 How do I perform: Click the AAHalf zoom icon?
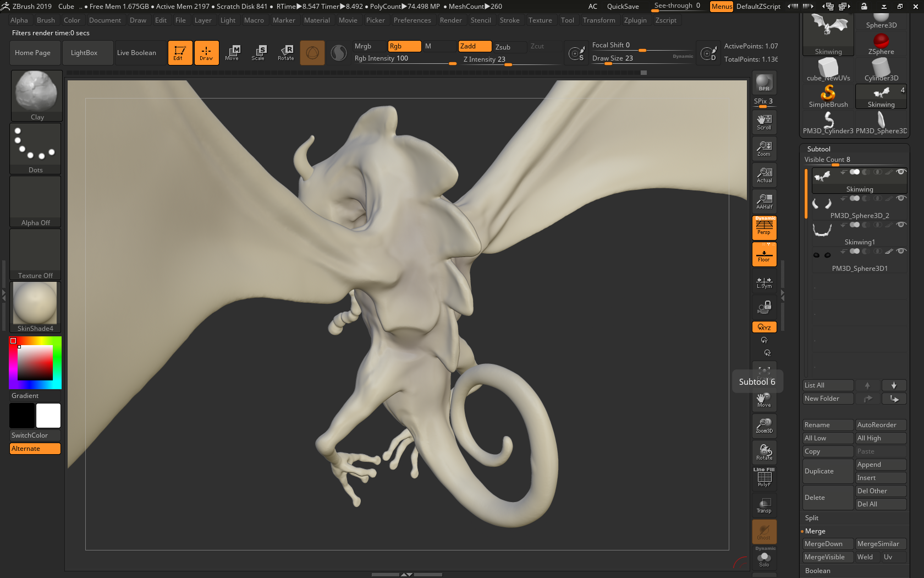point(764,201)
